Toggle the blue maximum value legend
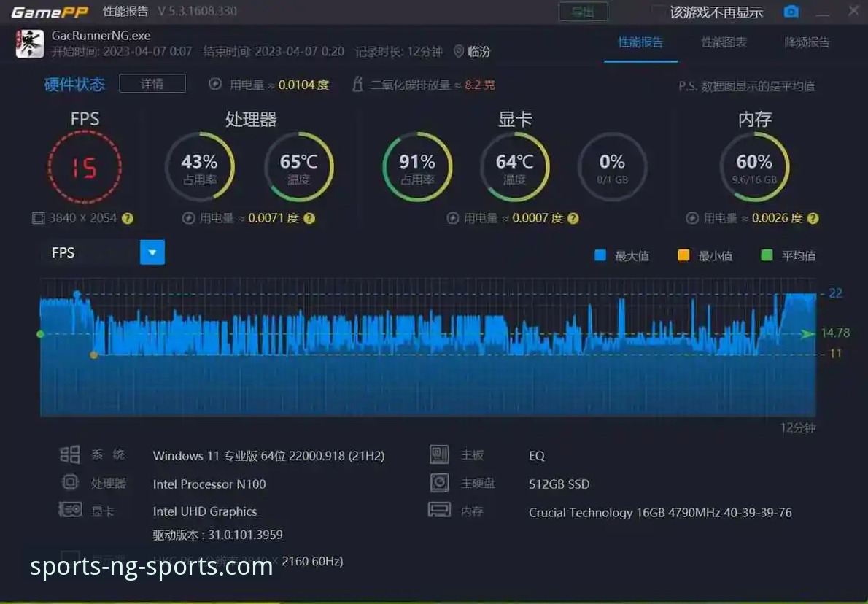Viewport: 868px width, 604px height. 600,255
